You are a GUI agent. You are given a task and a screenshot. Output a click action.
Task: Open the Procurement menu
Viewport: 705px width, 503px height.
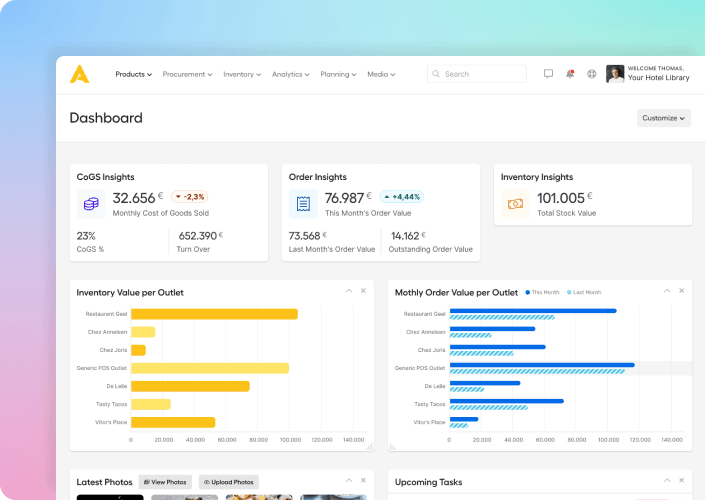point(187,74)
